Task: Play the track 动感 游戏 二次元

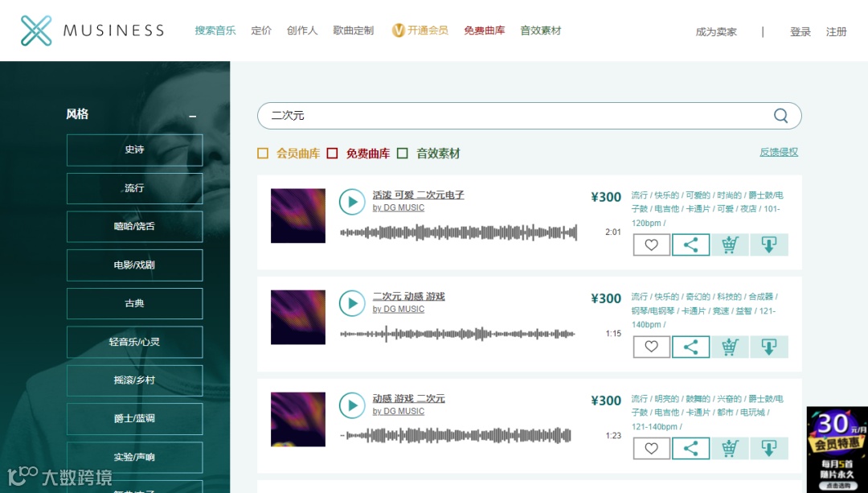Action: point(352,405)
